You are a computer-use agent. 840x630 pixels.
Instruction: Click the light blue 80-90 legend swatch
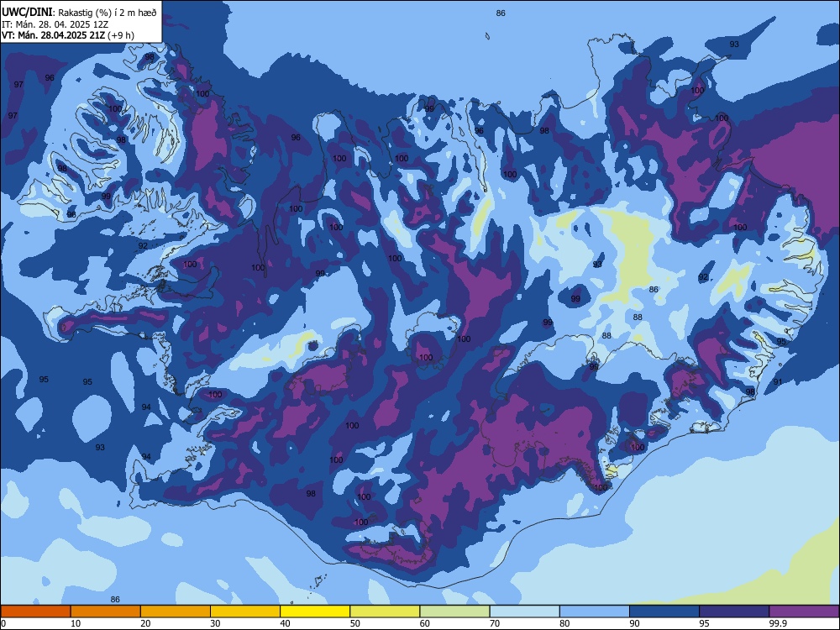point(595,612)
